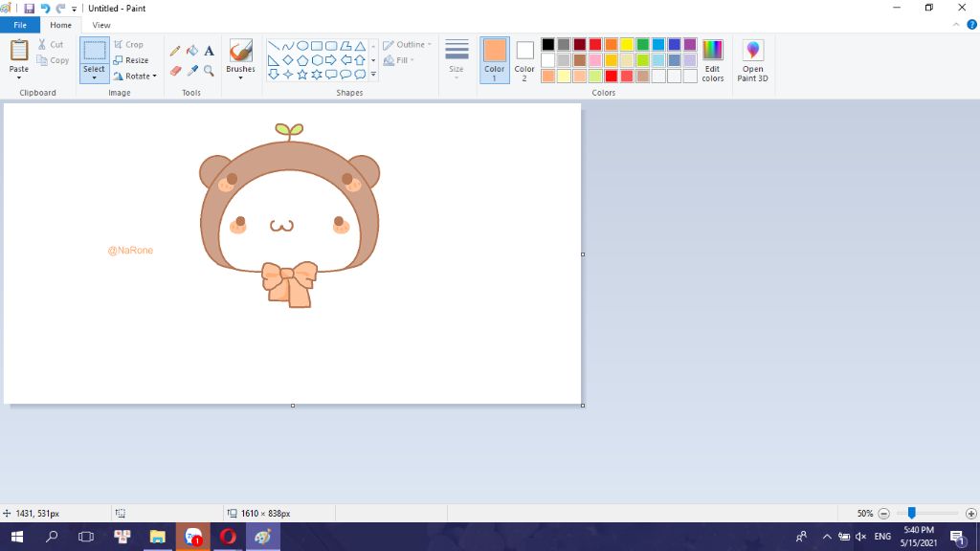This screenshot has width=980, height=551.
Task: Click the Copy button
Action: pyautogui.click(x=54, y=60)
